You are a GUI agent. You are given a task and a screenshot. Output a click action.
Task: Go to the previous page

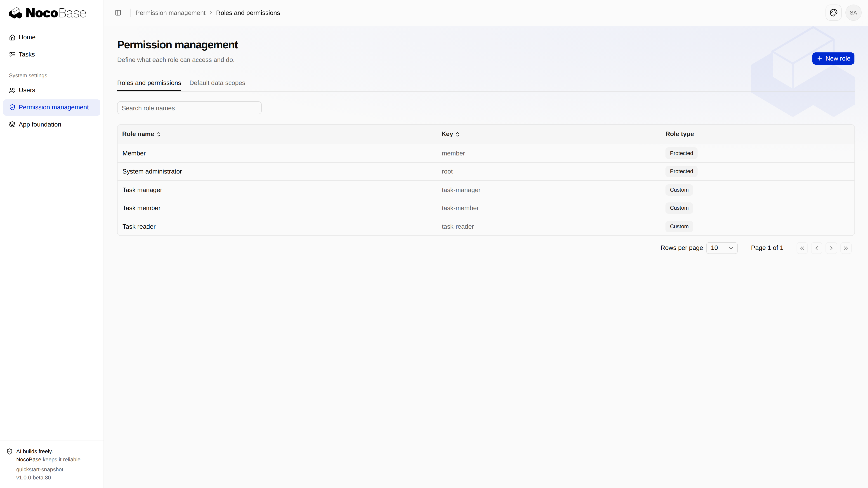click(x=816, y=248)
